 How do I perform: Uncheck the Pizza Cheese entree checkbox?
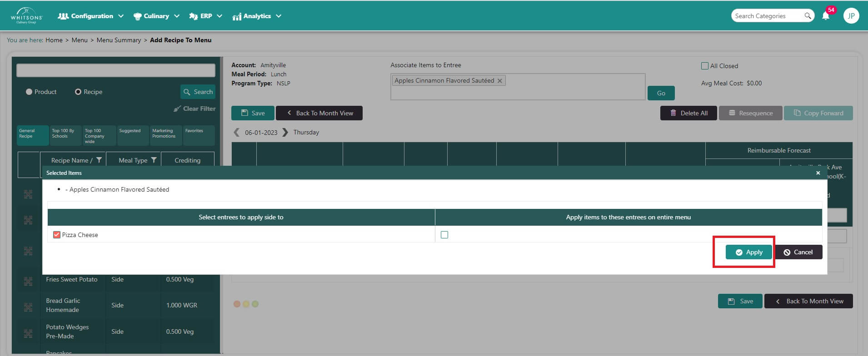point(57,235)
